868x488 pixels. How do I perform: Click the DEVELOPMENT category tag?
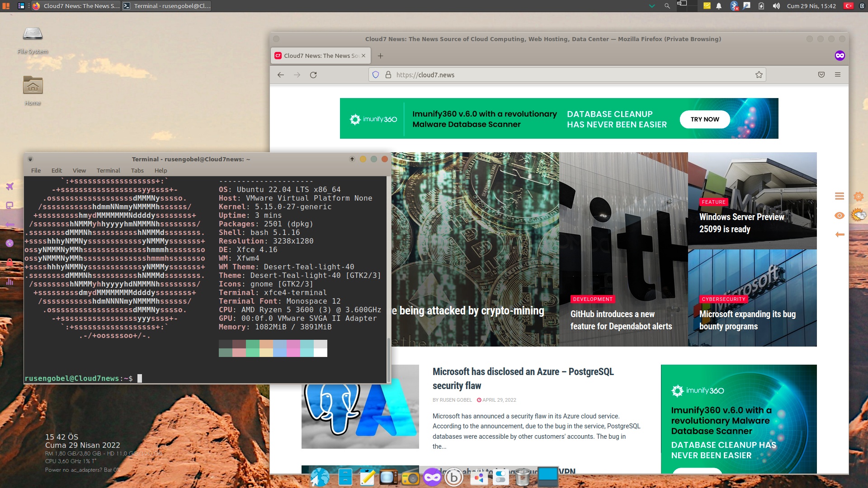(593, 299)
